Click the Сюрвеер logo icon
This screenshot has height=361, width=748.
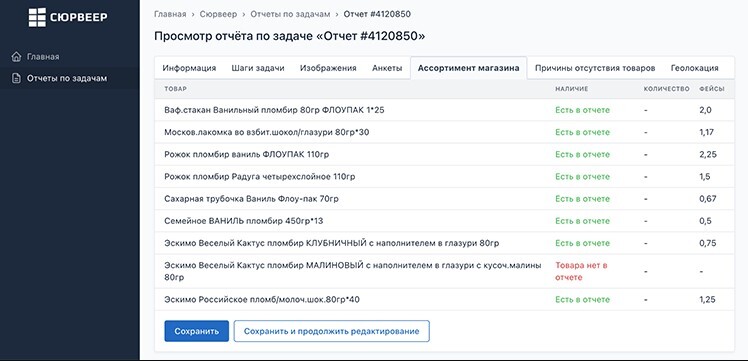click(37, 17)
